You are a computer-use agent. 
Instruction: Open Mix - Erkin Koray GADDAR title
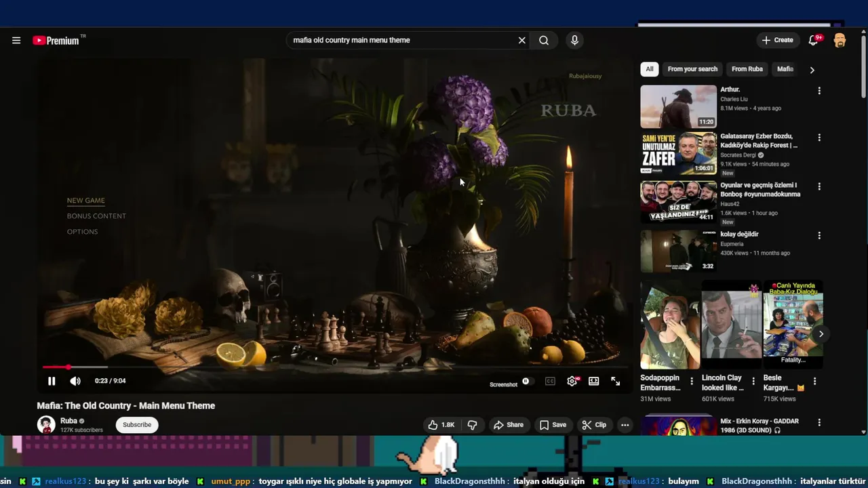point(759,426)
